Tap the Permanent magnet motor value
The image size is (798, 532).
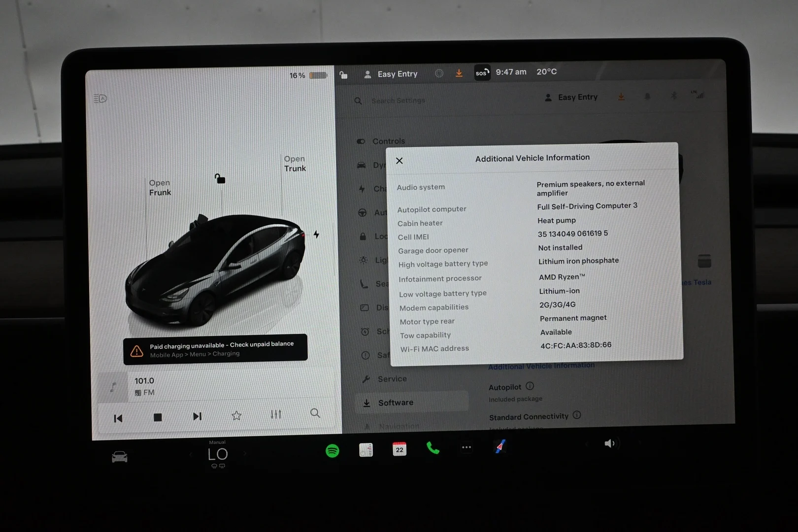(573, 318)
